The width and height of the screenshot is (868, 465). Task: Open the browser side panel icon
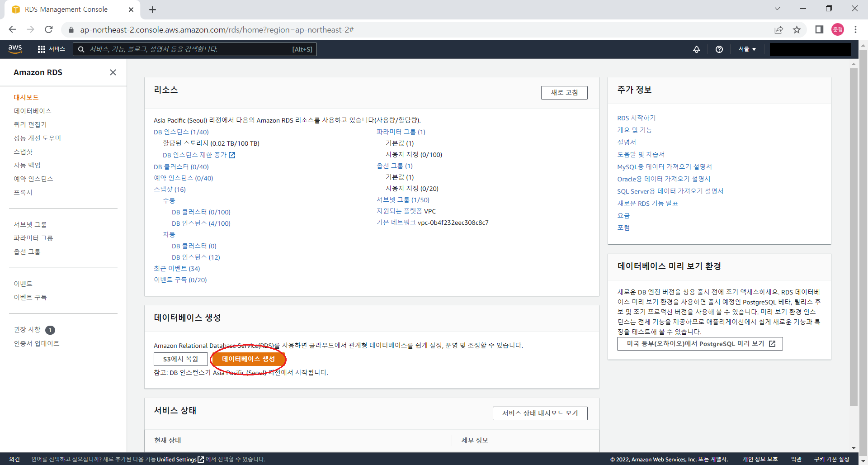point(819,29)
